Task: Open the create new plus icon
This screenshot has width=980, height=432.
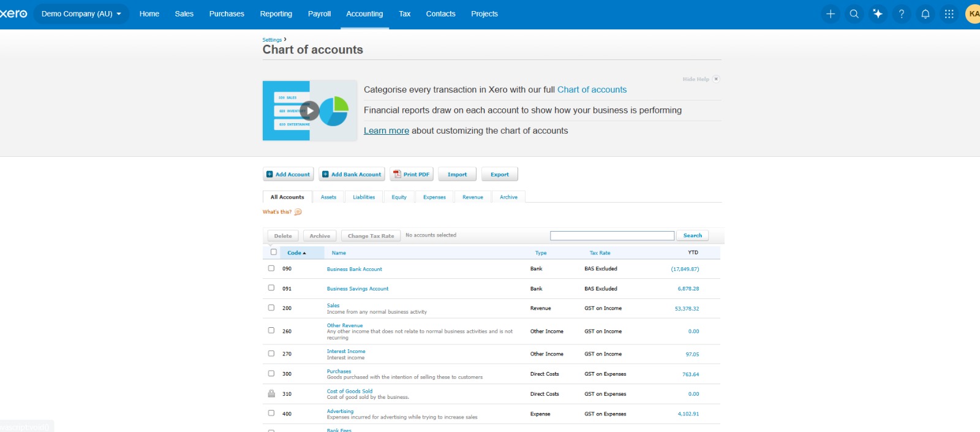Action: pos(831,13)
